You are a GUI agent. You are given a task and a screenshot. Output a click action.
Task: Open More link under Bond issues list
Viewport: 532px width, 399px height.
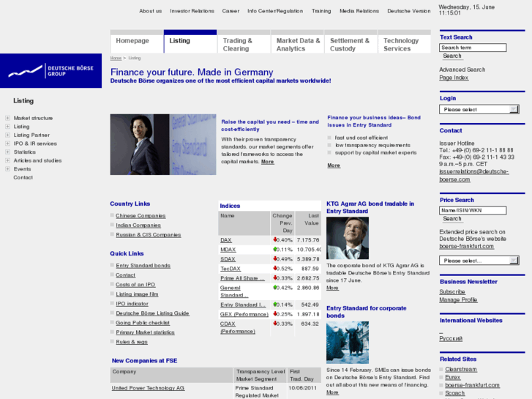(334, 165)
